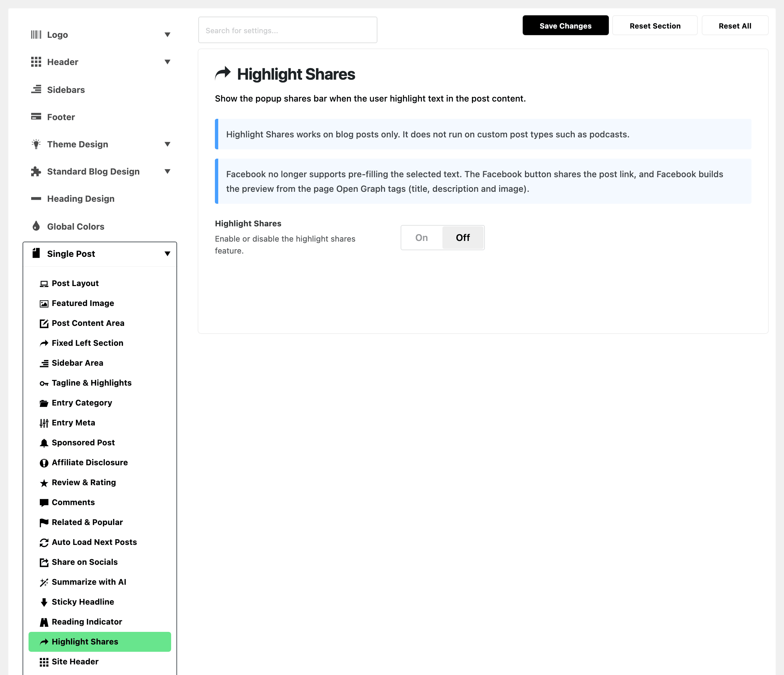This screenshot has height=675, width=784.
Task: Click the Standard Blog Design puzzle icon
Action: tap(36, 172)
